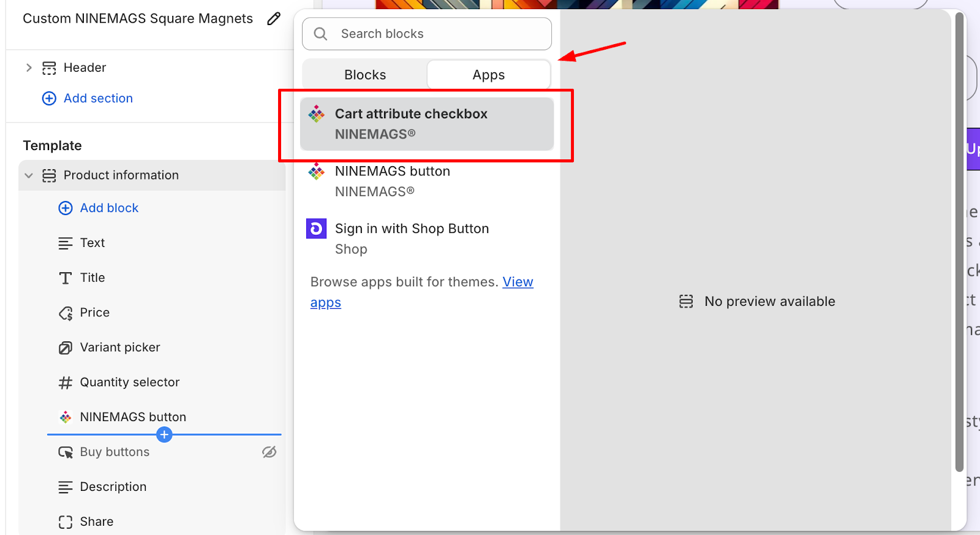Click the search magnifier icon

coord(320,34)
